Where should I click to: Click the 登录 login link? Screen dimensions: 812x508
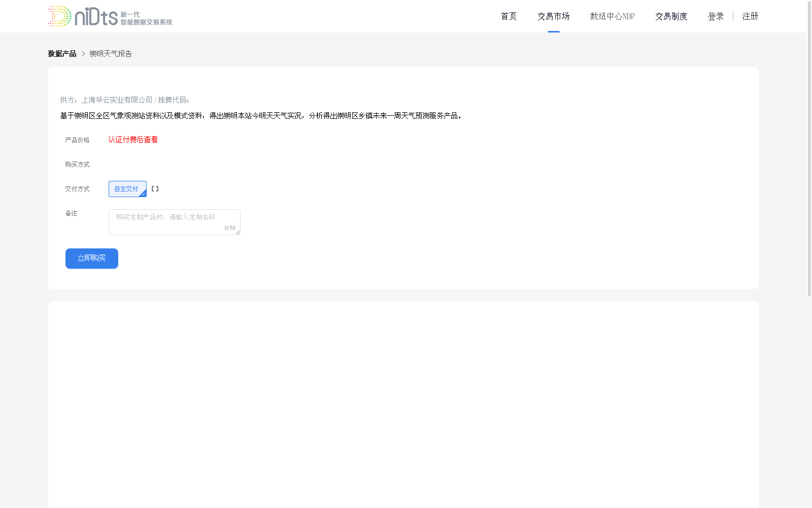(716, 16)
